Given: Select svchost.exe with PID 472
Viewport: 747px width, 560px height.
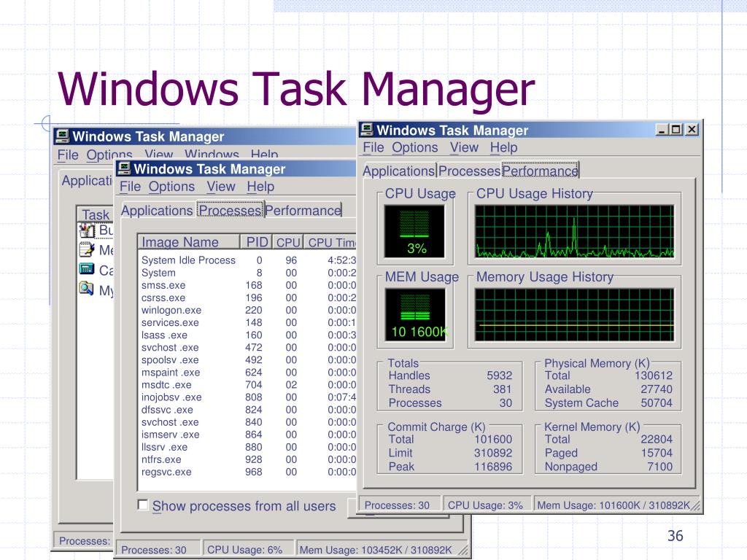Looking at the screenshot, I should point(248,347).
